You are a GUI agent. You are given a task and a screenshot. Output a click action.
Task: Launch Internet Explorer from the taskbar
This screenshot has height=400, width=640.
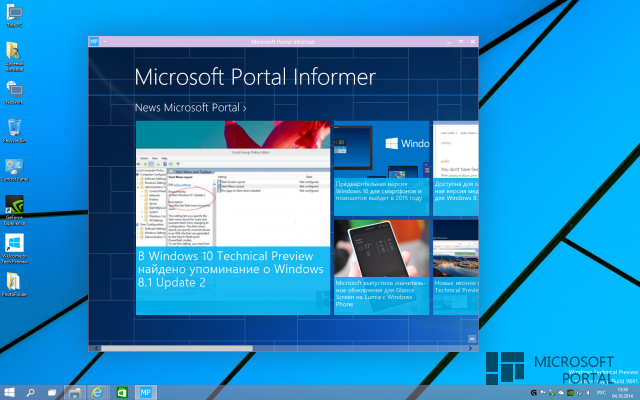(x=97, y=393)
